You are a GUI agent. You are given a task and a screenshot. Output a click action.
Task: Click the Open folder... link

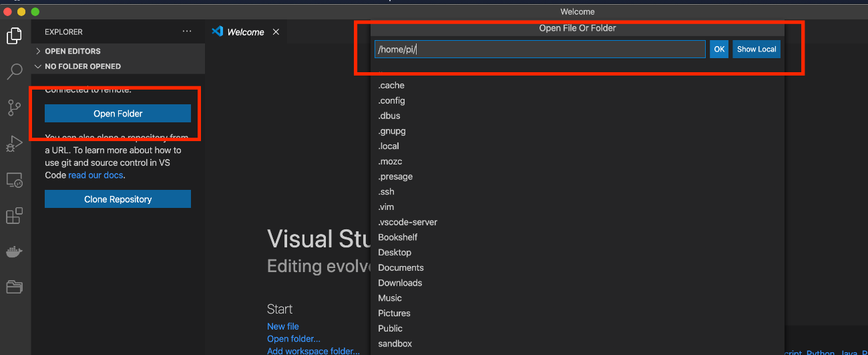pyautogui.click(x=294, y=339)
